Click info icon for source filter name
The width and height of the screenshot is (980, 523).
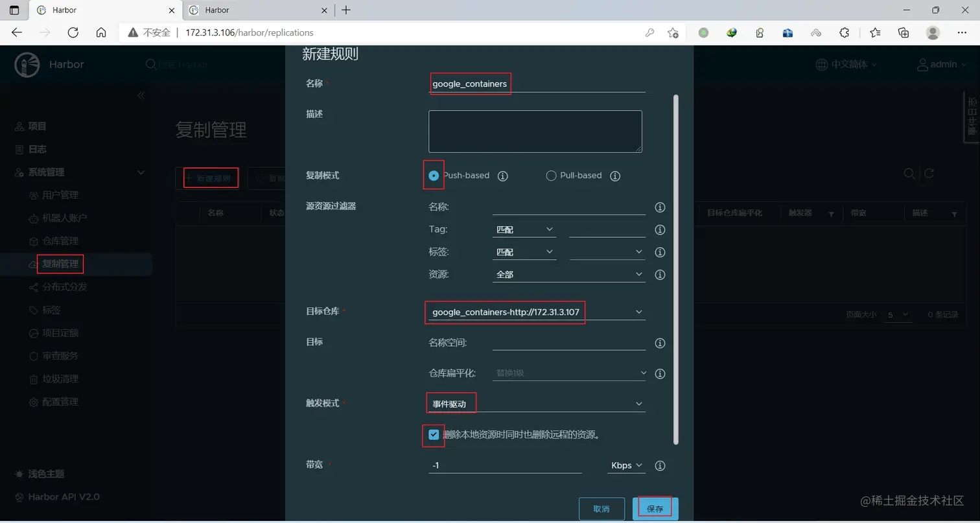point(660,207)
